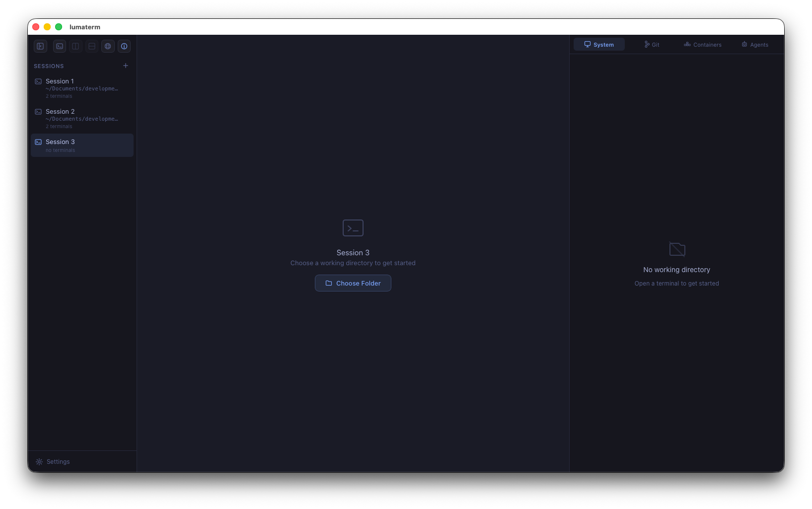The image size is (812, 509).
Task: Click the Choose Folder button
Action: [353, 283]
